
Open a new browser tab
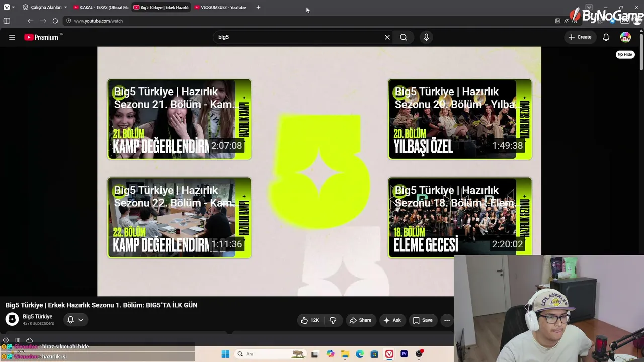[x=258, y=7]
